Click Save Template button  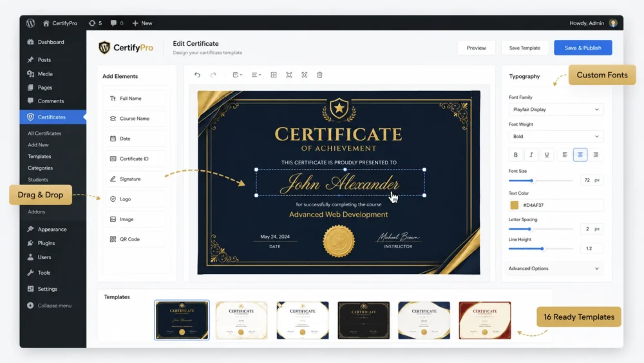[524, 48]
